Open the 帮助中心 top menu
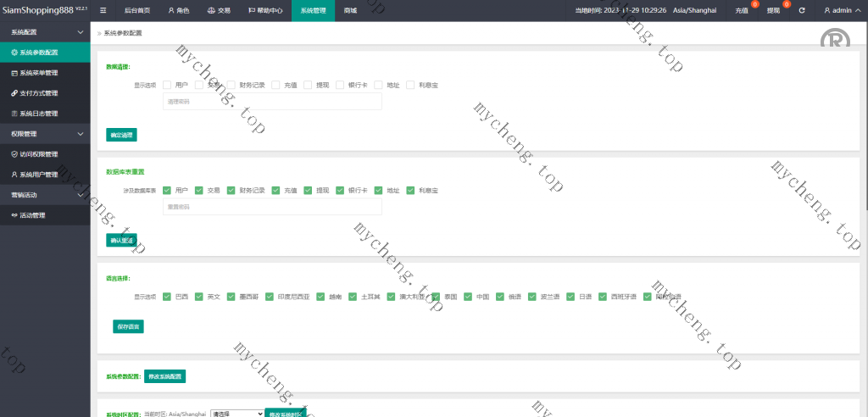Viewport: 868px width, 417px height. (265, 11)
